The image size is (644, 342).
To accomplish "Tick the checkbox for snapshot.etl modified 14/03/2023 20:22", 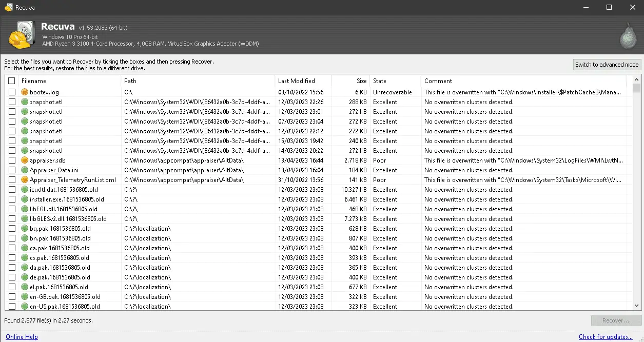I will point(11,151).
